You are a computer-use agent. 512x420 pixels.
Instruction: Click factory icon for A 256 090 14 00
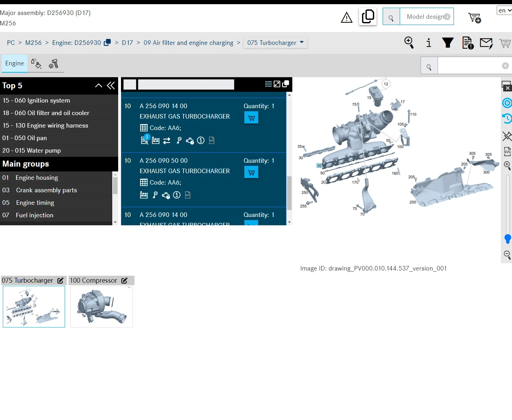click(x=156, y=140)
